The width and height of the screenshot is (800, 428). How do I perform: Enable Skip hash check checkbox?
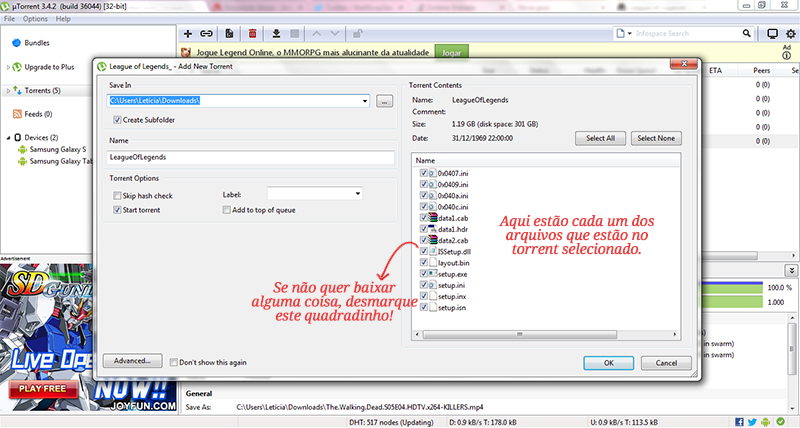[x=117, y=196]
